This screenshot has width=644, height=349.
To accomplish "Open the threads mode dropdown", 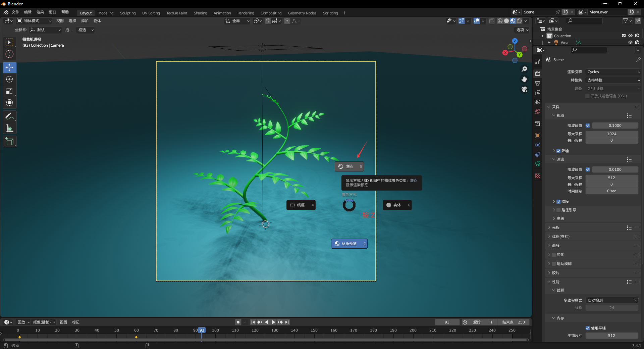I will (x=612, y=300).
